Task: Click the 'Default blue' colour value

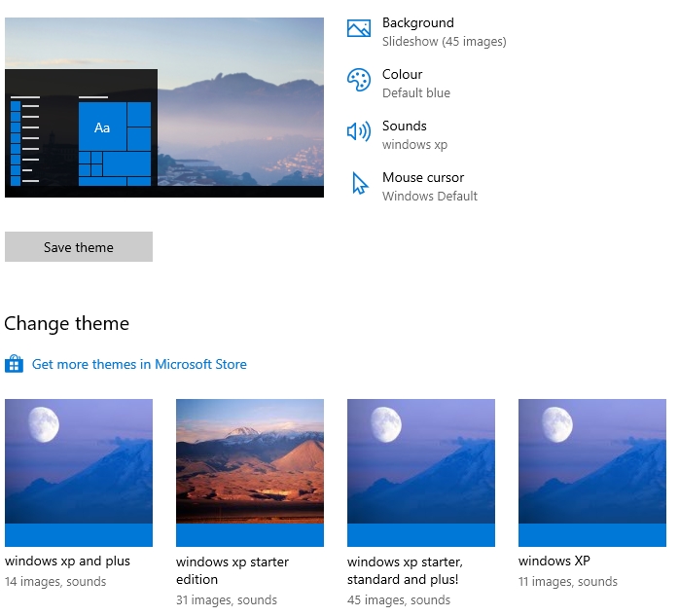Action: (416, 93)
